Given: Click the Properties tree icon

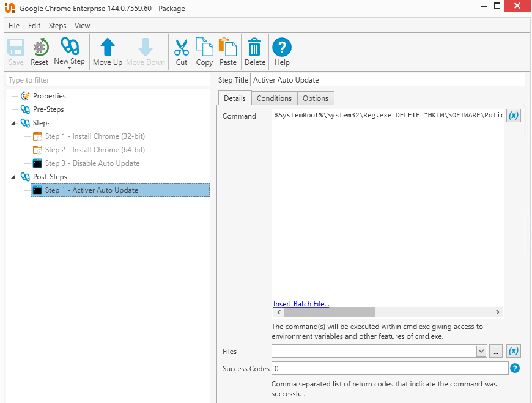Looking at the screenshot, I should pos(25,96).
